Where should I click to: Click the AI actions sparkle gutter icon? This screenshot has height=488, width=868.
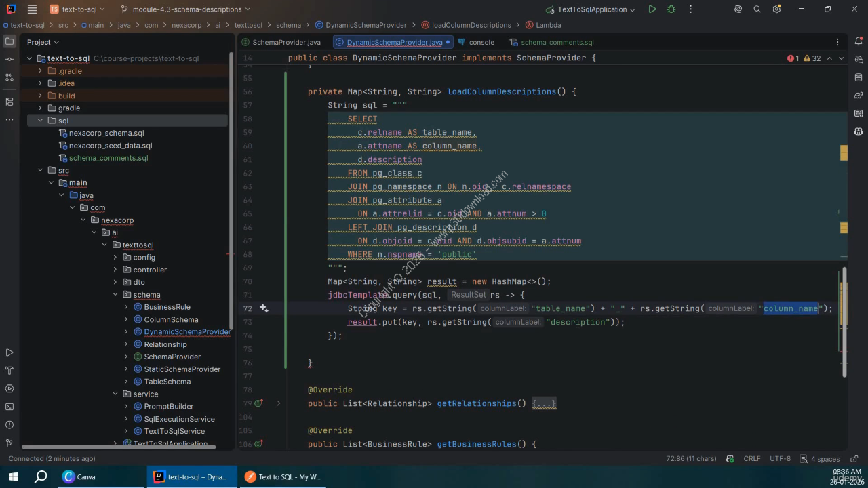click(264, 308)
